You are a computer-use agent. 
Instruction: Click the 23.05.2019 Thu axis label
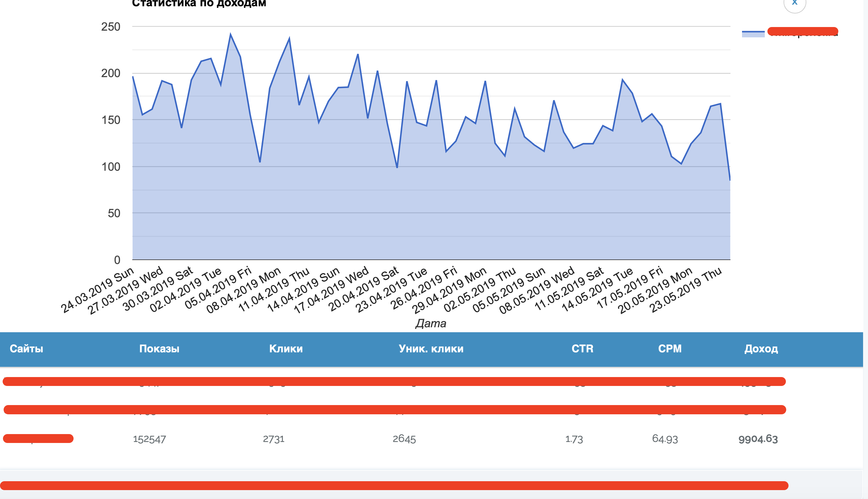coord(686,290)
